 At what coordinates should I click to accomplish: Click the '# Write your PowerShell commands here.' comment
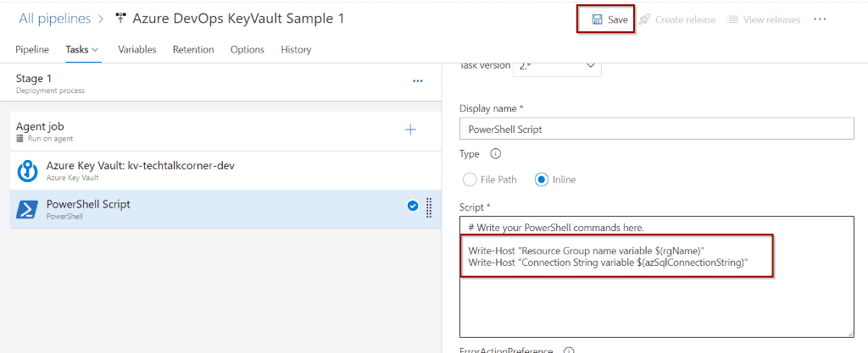coord(556,228)
